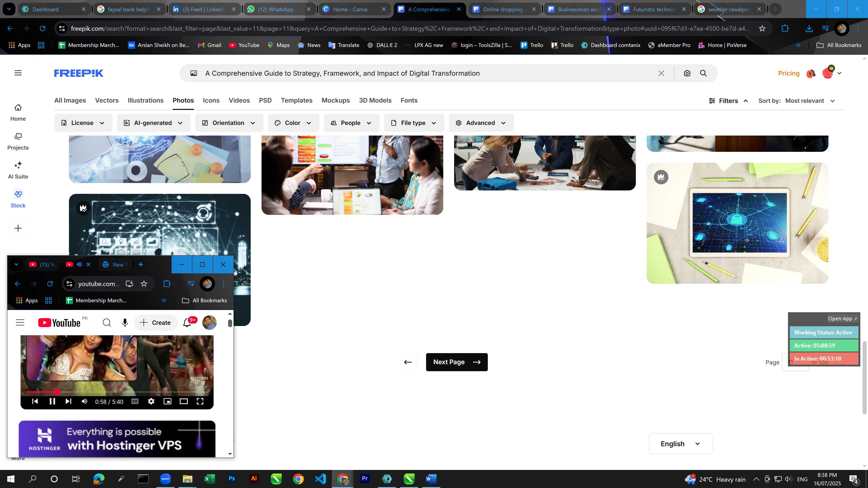This screenshot has width=868, height=488.
Task: Switch to Vectors tab
Action: click(x=107, y=100)
